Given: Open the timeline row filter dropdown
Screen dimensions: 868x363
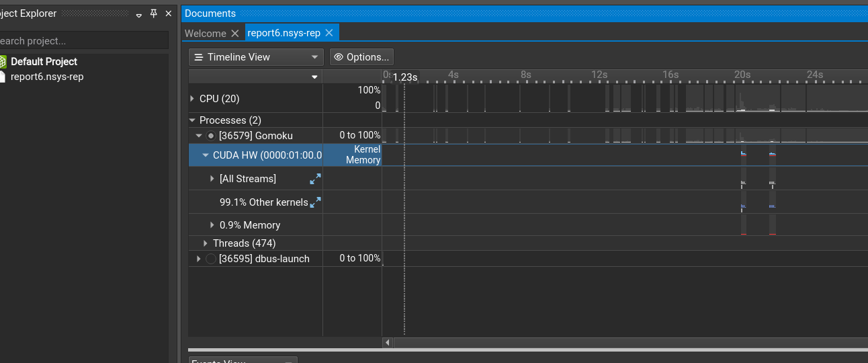Looking at the screenshot, I should tap(255, 77).
